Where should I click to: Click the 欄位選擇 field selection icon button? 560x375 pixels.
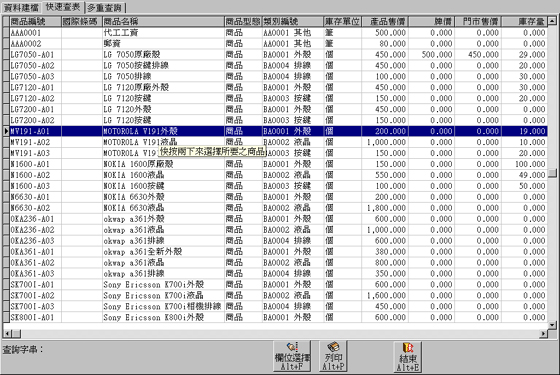[x=292, y=356]
